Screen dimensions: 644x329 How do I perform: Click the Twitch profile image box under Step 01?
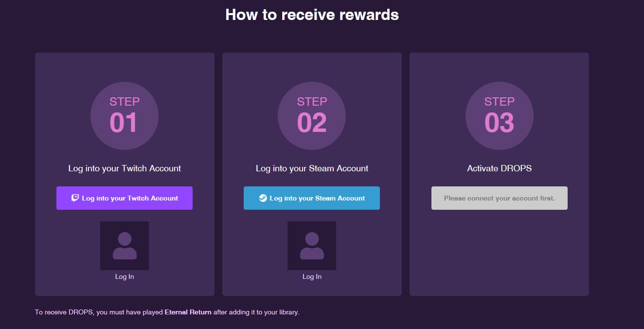(124, 246)
